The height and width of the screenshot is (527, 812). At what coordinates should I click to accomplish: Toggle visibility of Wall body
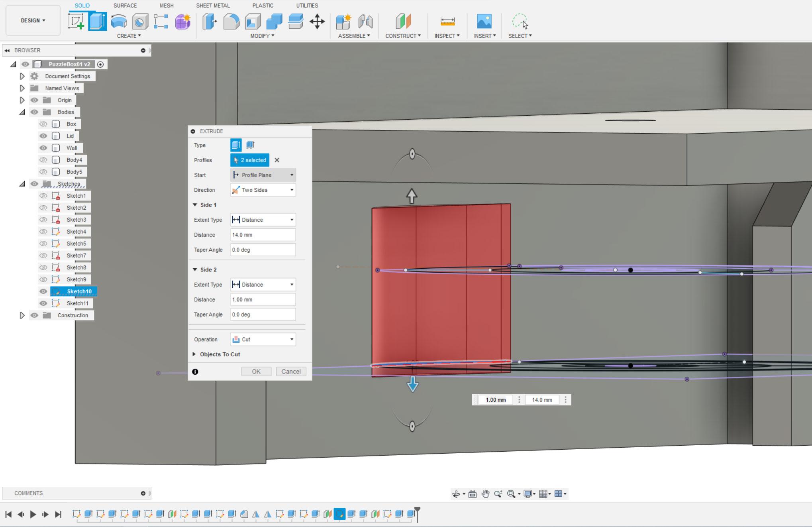(x=43, y=147)
